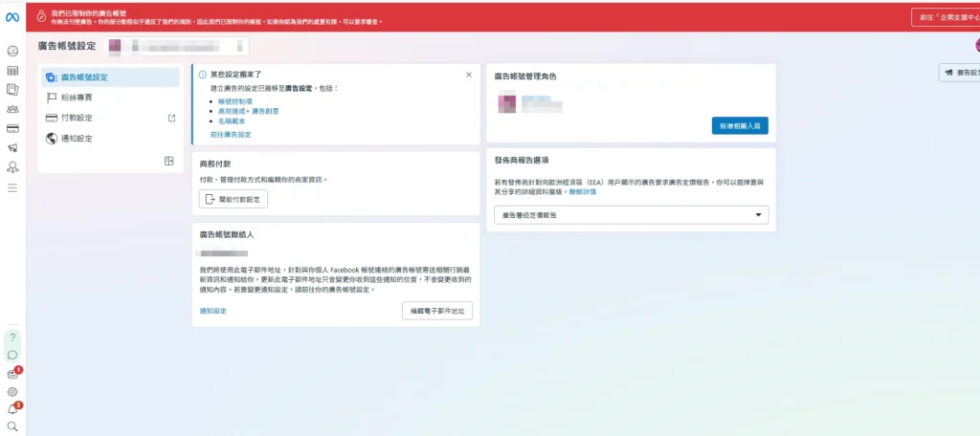Image resolution: width=980 pixels, height=436 pixels.
Task: Open the 瞭解詳情 link
Action: coord(583,192)
